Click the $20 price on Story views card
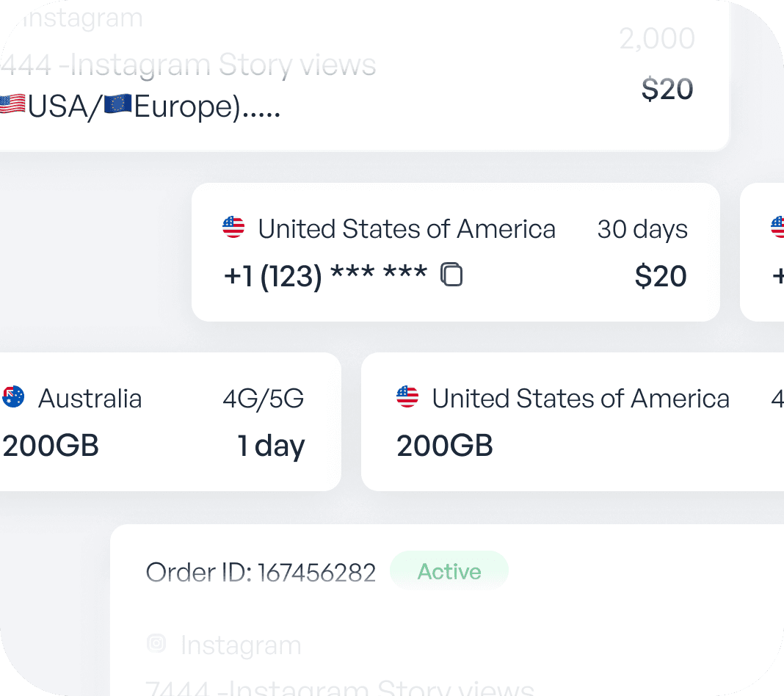 pyautogui.click(x=667, y=89)
